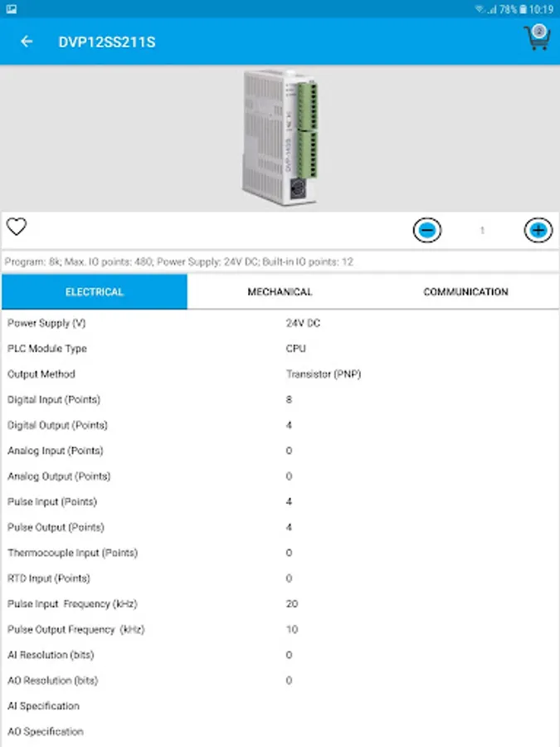Select the pulse output frequency value 10
Image resolution: width=560 pixels, height=747 pixels.
point(292,629)
